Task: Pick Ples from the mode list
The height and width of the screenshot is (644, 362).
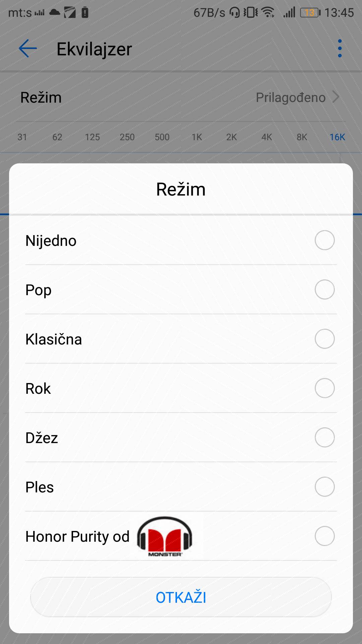Action: 324,487
